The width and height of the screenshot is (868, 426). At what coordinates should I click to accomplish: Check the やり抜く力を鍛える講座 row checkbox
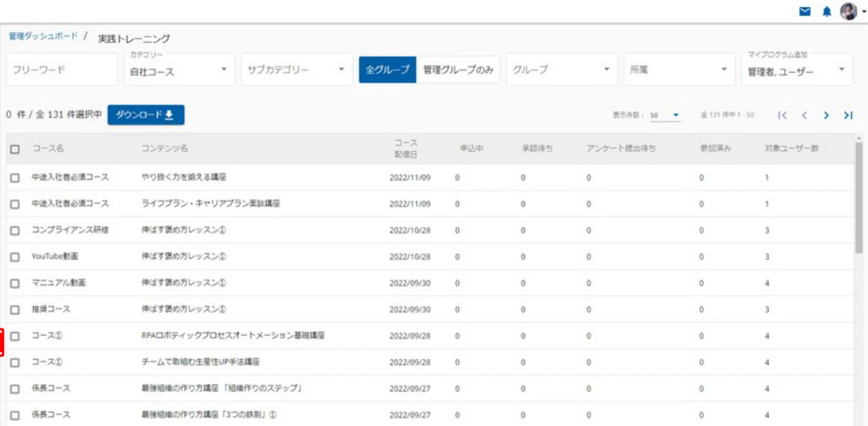click(x=15, y=177)
